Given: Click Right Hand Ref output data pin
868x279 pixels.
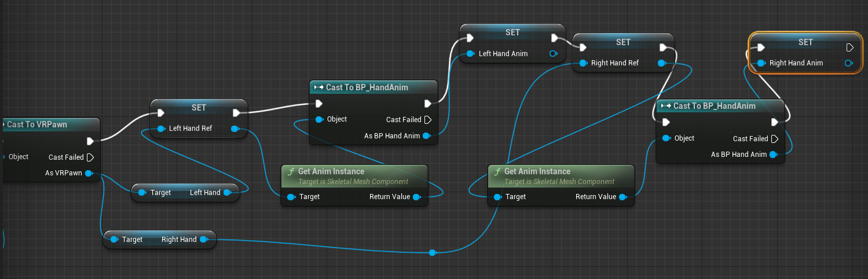Looking at the screenshot, I should (x=663, y=63).
